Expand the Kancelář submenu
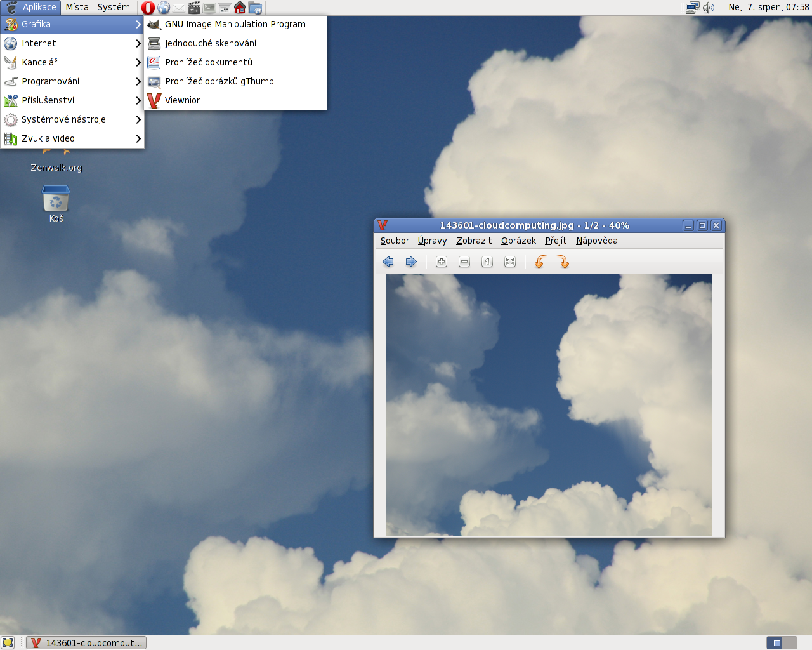This screenshot has height=650, width=812. [x=72, y=62]
